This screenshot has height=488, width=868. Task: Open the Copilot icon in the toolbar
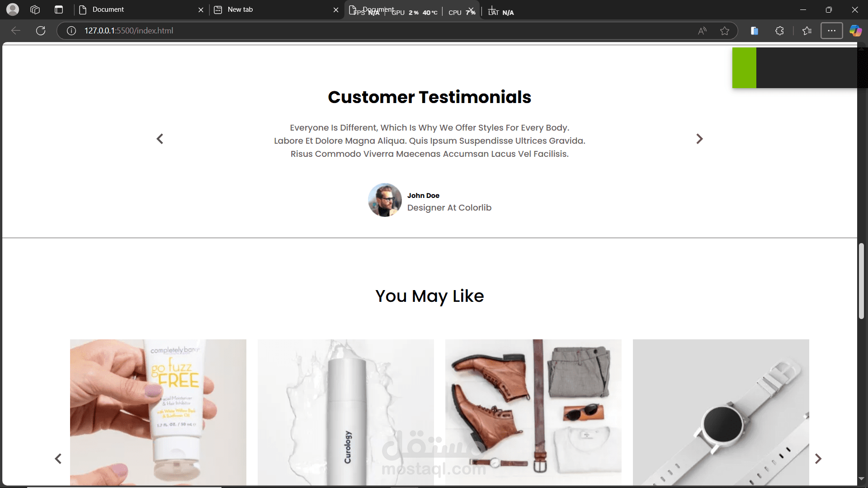coord(855,31)
